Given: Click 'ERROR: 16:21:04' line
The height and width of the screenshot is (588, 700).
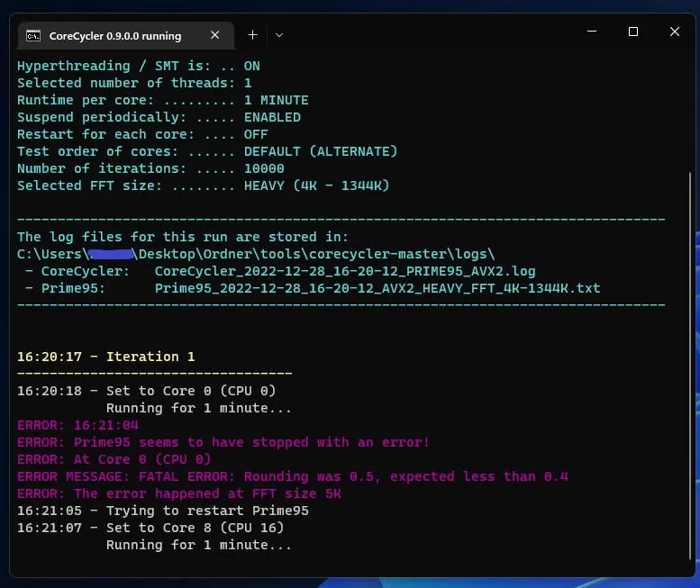Looking at the screenshot, I should pyautogui.click(x=77, y=425).
